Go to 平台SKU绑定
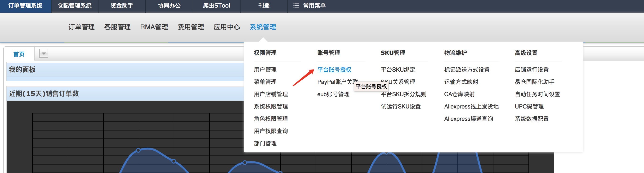 click(398, 70)
